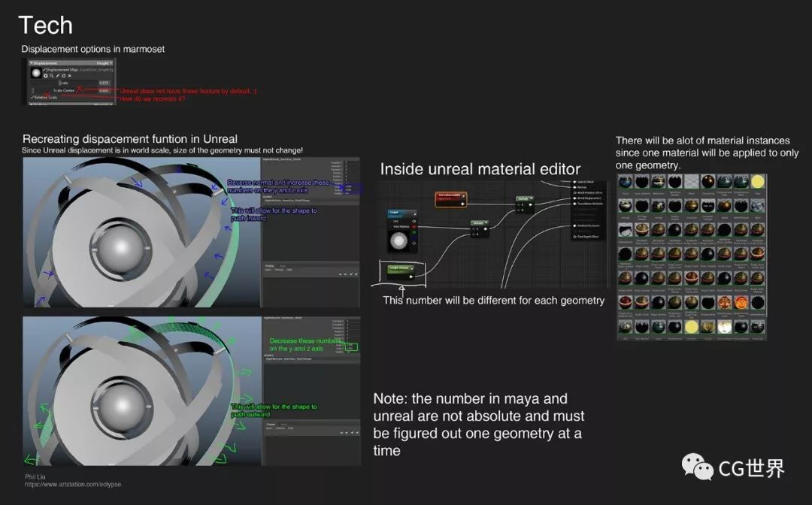The image size is (812, 505).
Task: Click the Scale value field in Marmoset
Action: (104, 83)
